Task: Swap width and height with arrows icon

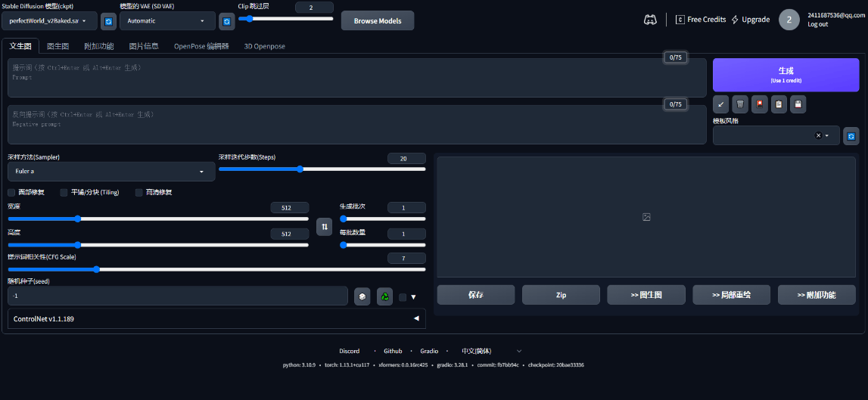Action: click(x=324, y=226)
